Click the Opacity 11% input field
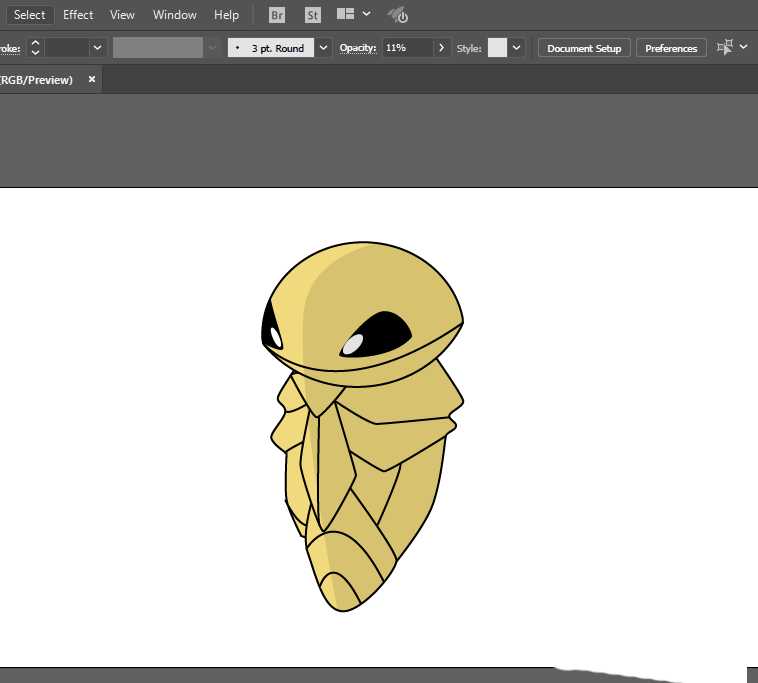This screenshot has width=758, height=683. tap(408, 47)
